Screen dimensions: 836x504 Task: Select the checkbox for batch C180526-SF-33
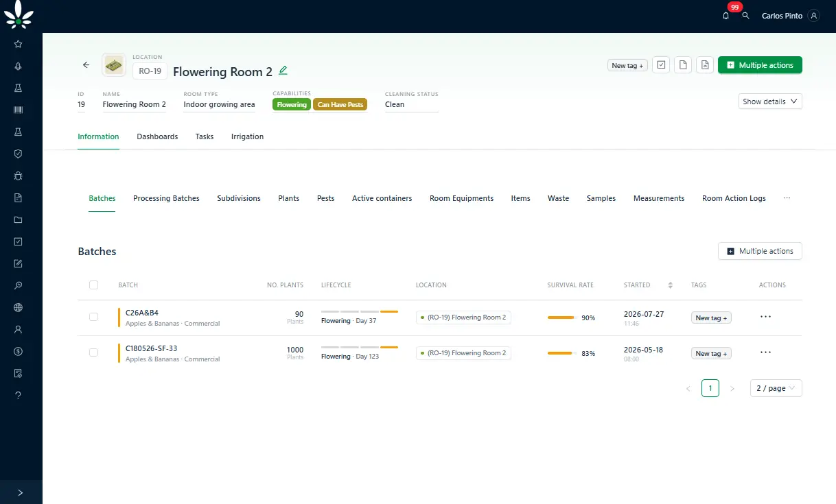coord(93,352)
